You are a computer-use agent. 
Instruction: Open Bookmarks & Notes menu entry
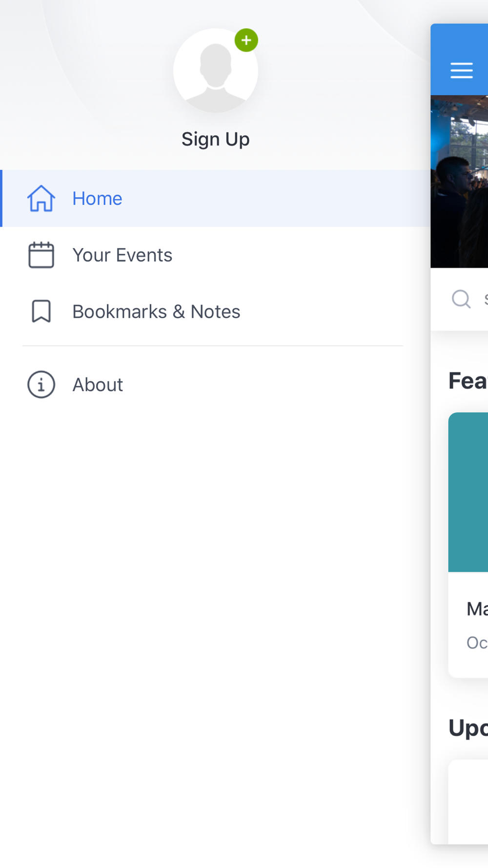click(215, 311)
